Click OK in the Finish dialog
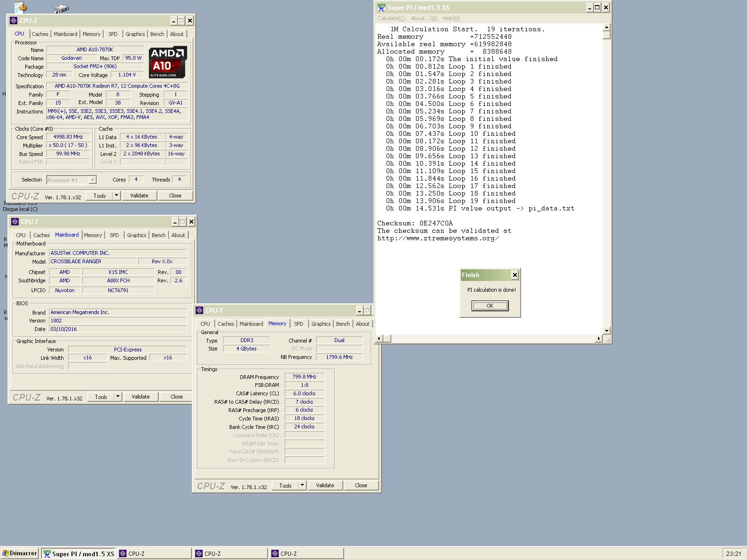The image size is (747, 560). point(490,306)
